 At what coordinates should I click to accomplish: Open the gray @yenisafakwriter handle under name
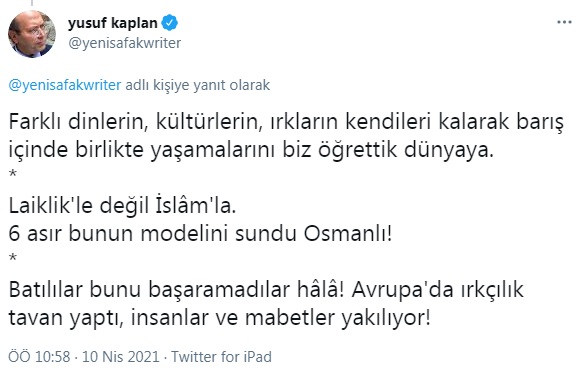click(124, 43)
